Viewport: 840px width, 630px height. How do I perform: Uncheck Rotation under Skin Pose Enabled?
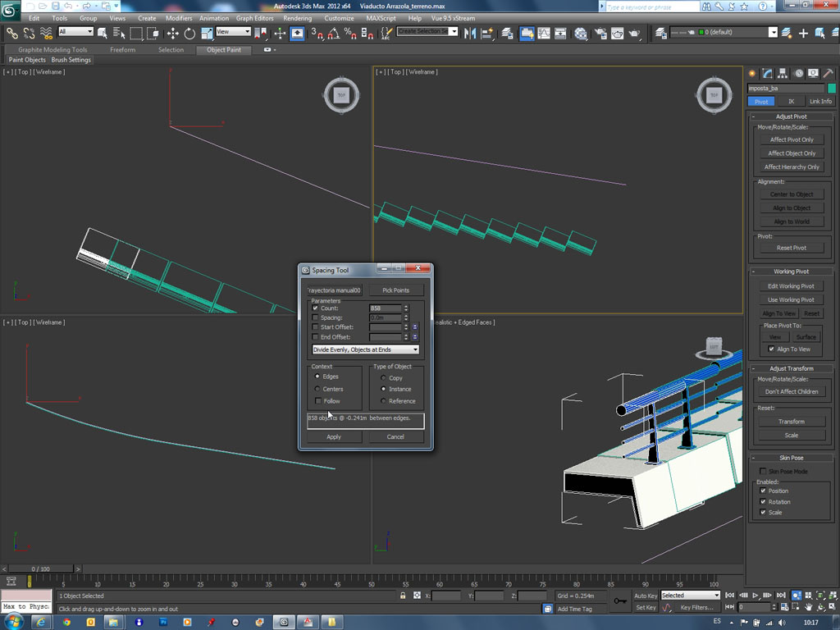(x=763, y=501)
